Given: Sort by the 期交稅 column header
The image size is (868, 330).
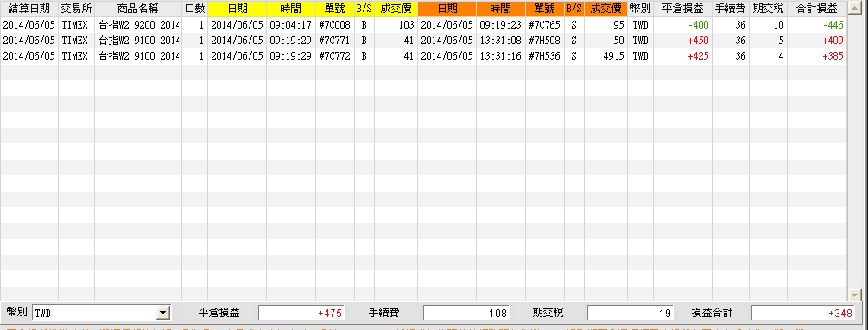Looking at the screenshot, I should (769, 9).
